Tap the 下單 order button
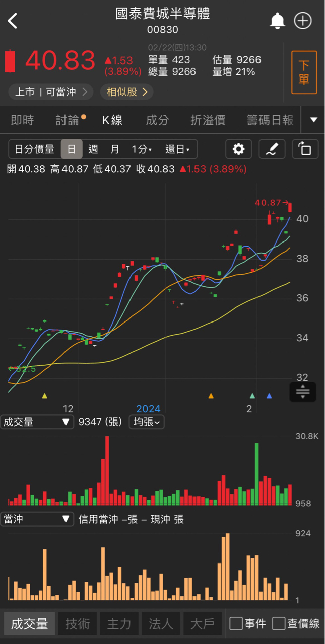The width and height of the screenshot is (325, 644). (x=304, y=72)
